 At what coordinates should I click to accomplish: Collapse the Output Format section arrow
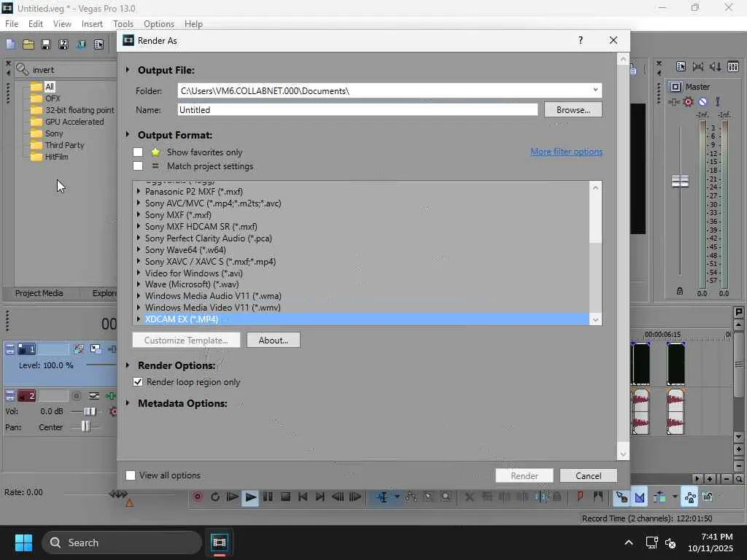pos(128,135)
